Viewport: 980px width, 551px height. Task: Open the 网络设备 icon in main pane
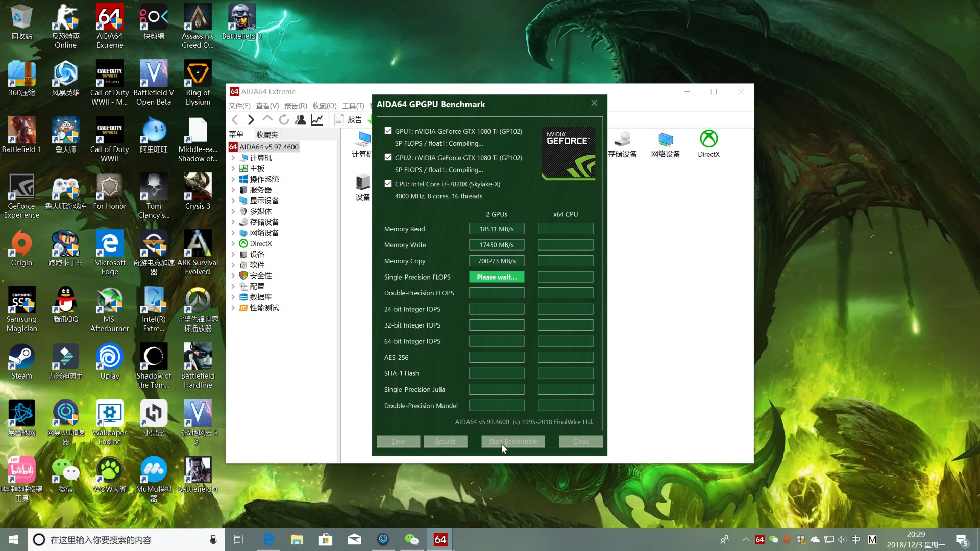click(665, 143)
